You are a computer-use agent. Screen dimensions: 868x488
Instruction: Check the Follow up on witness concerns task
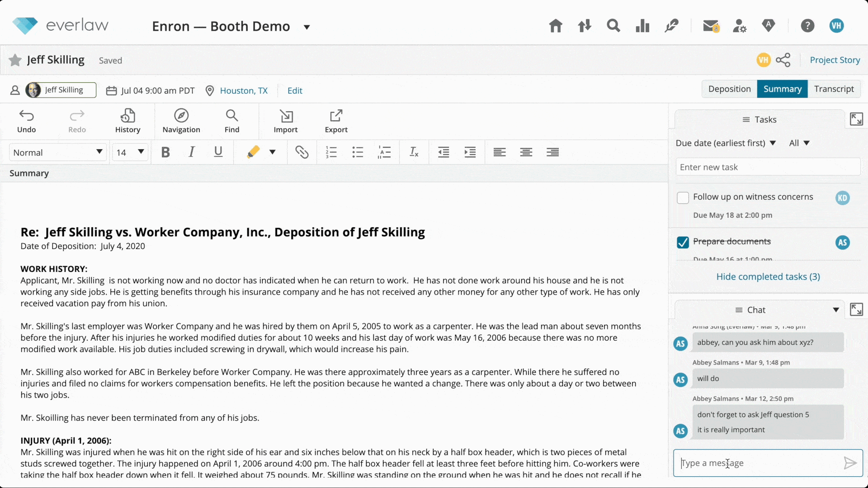pos(683,198)
